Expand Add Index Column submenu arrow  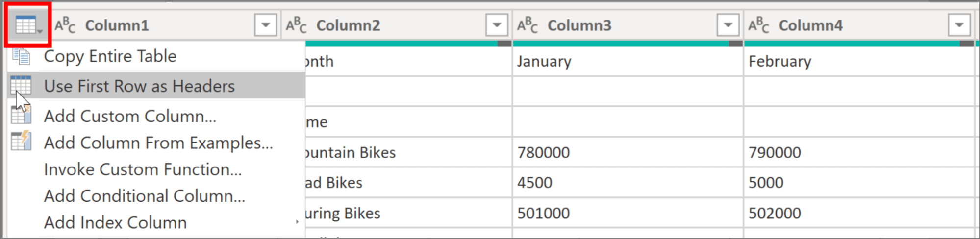[297, 222]
